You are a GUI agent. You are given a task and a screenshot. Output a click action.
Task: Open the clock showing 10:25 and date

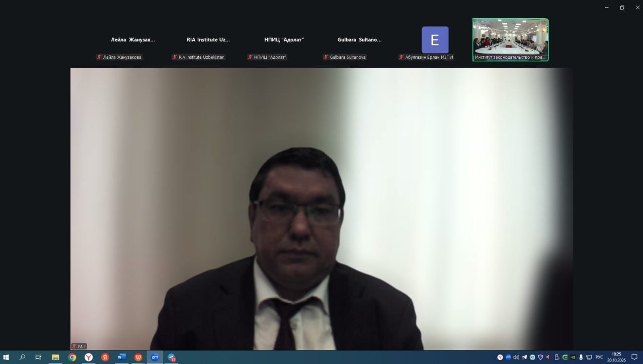pyautogui.click(x=616, y=357)
